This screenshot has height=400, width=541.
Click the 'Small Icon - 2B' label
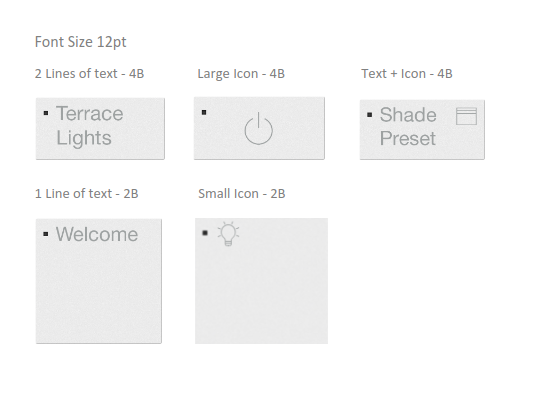(242, 194)
